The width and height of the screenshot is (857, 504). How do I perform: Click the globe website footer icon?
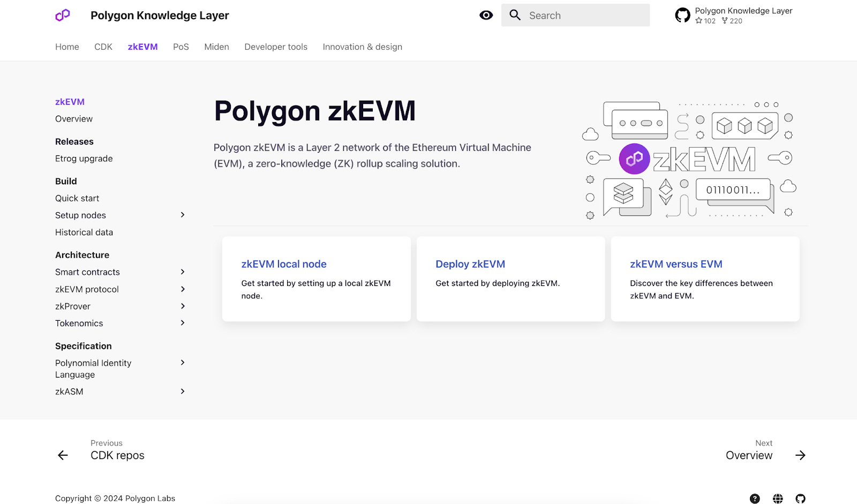pyautogui.click(x=778, y=499)
